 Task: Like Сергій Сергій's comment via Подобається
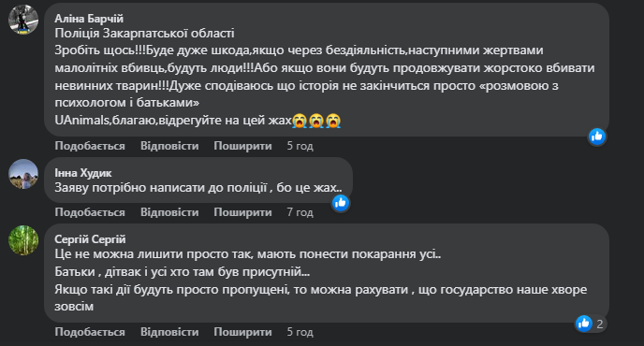pyautogui.click(x=90, y=332)
